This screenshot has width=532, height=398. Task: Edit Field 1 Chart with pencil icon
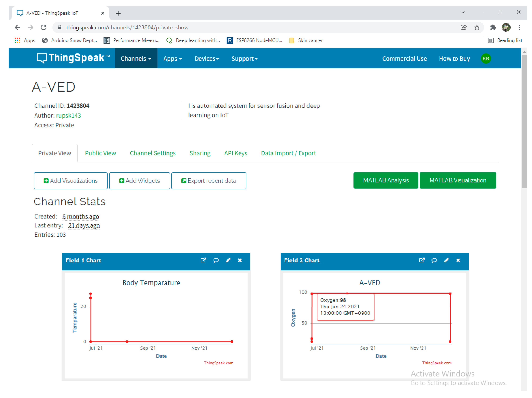pos(228,260)
